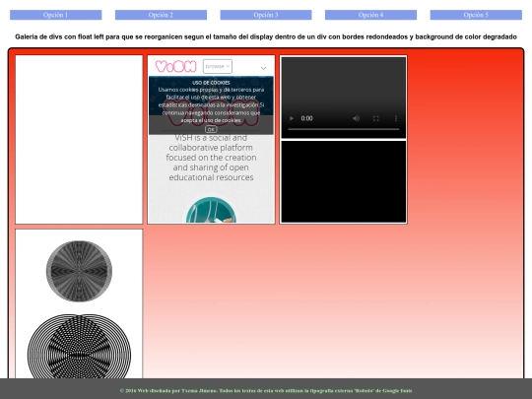532x399 pixels.
Task: Click the footer copyright text
Action: coord(266,390)
